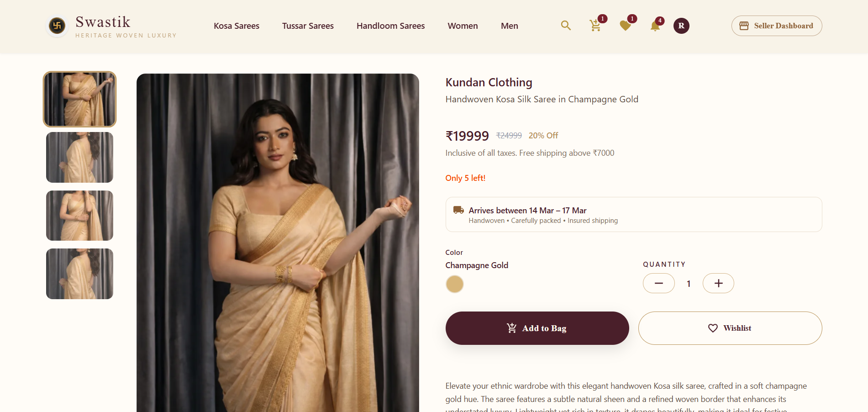Open the Seller Dashboard
The width and height of the screenshot is (868, 412).
point(776,26)
